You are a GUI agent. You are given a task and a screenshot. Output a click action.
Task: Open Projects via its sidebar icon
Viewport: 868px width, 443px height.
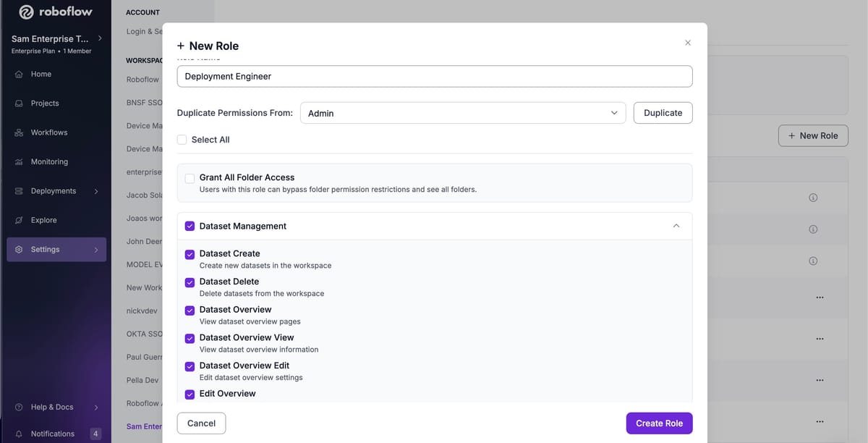tap(20, 104)
